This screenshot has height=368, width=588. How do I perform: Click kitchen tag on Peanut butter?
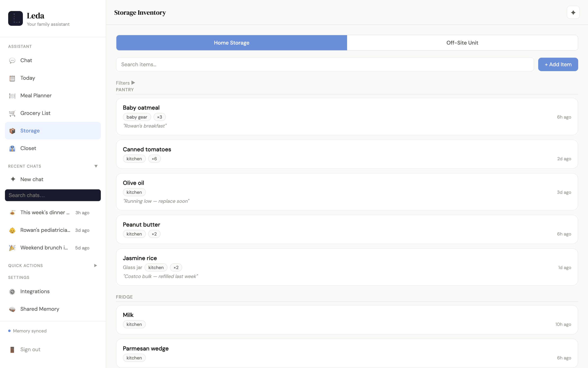pyautogui.click(x=134, y=234)
